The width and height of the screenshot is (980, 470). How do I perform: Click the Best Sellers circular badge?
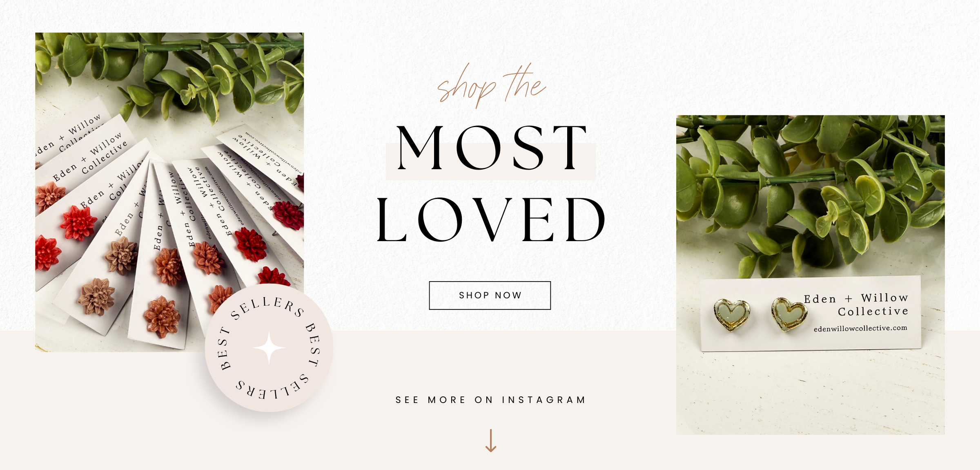pos(269,348)
